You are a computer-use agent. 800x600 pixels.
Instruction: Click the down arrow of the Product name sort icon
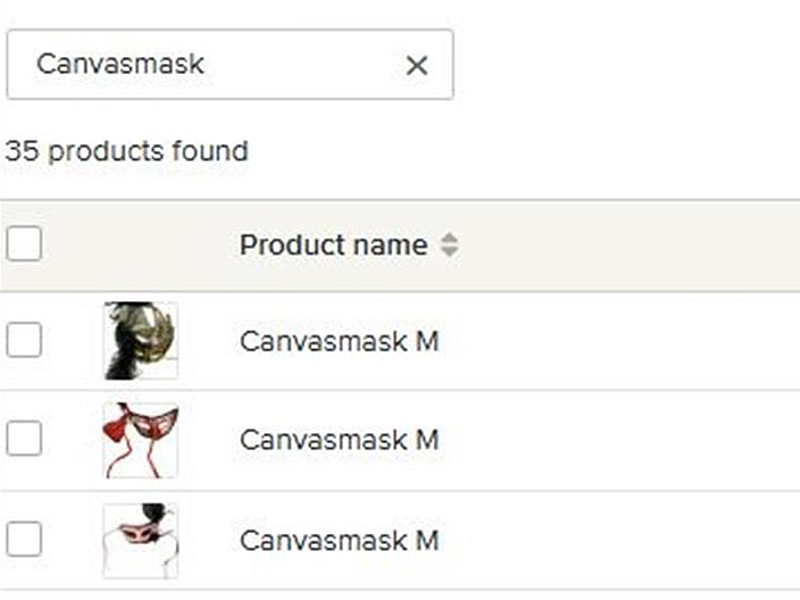click(449, 251)
